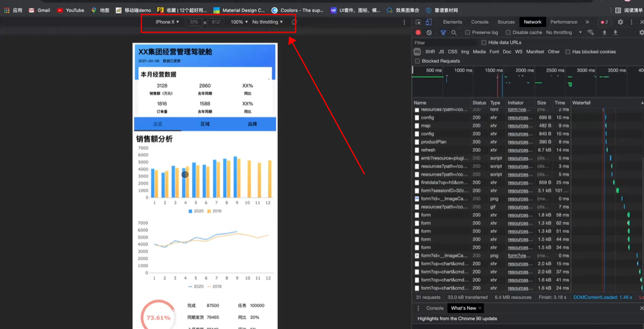
Task: Export HAR file with download arrow
Action: 616,33
